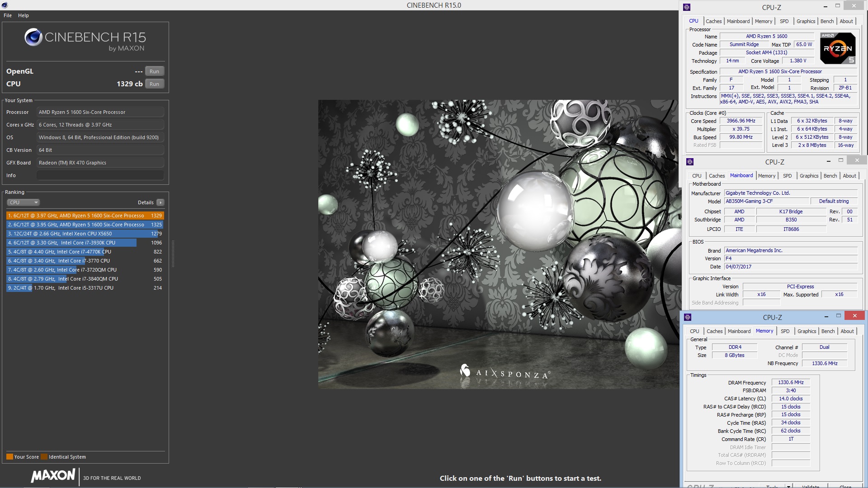
Task: Select ranking row 1 Ryzen 5 1600 3.97 GHz
Action: 85,216
